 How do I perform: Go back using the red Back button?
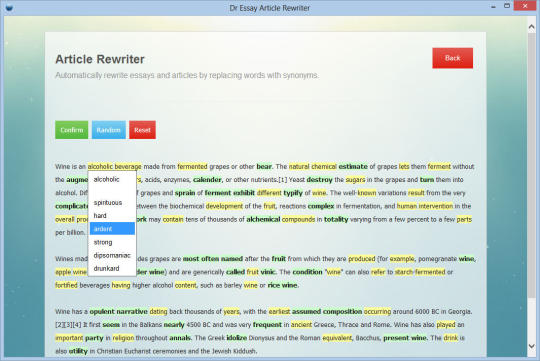[x=453, y=58]
